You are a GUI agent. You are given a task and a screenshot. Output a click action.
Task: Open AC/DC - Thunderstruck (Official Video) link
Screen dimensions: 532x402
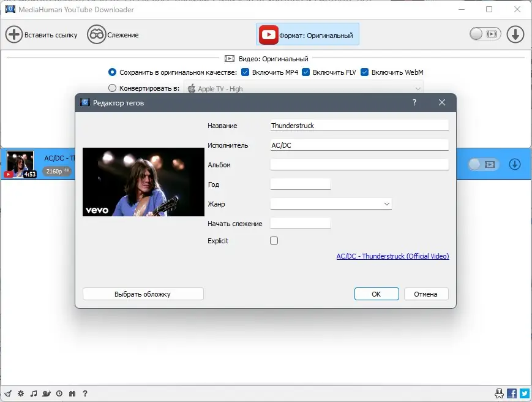(392, 256)
